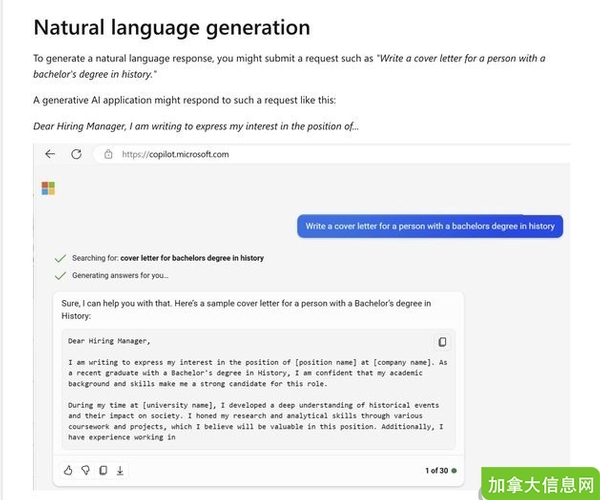The height and width of the screenshot is (500, 600).
Task: Click the Natural language generation heading
Action: 171,27
